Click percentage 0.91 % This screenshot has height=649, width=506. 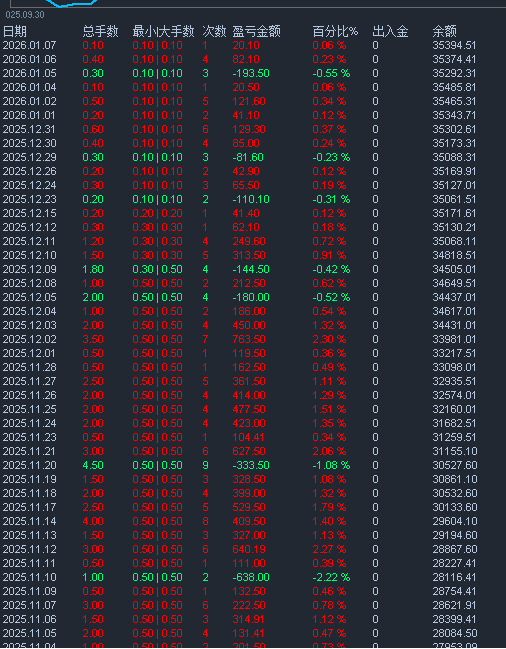329,255
